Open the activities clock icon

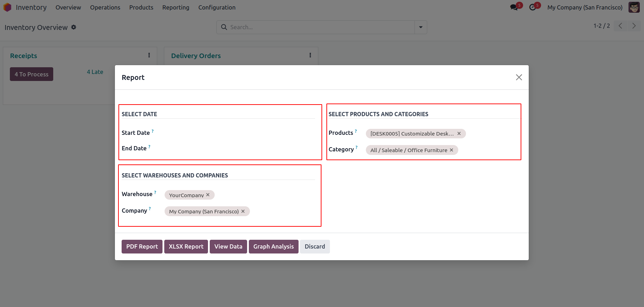point(533,7)
